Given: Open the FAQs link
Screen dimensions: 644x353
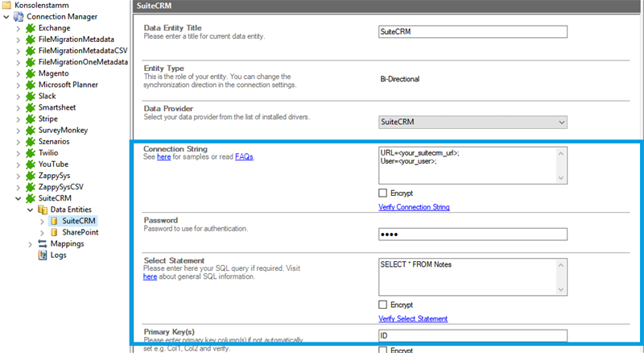Looking at the screenshot, I should (244, 157).
